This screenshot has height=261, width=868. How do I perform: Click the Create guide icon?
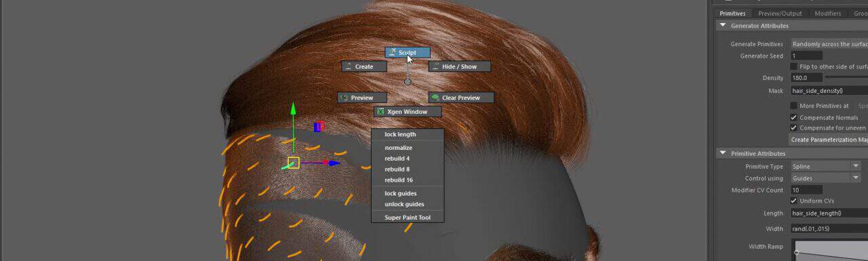click(349, 66)
